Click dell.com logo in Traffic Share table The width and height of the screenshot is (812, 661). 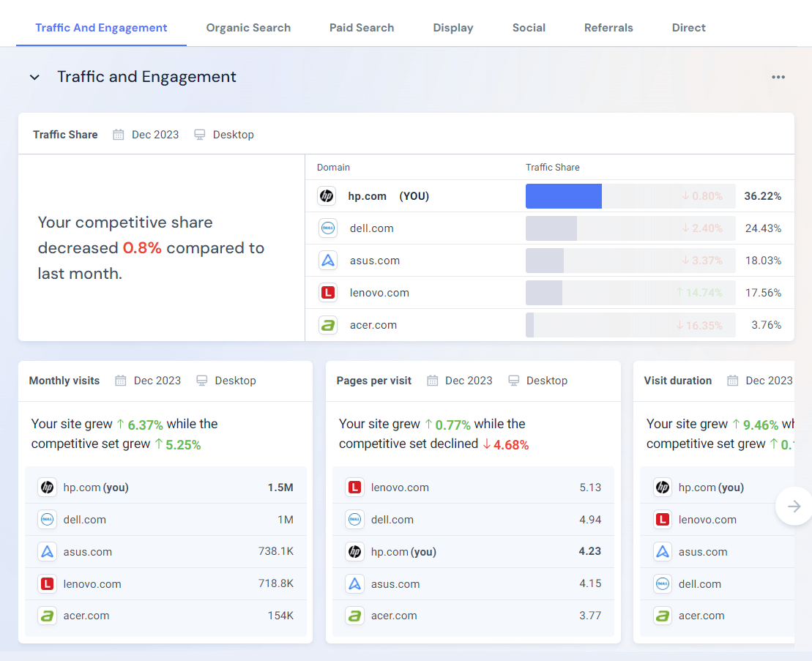[x=328, y=228]
